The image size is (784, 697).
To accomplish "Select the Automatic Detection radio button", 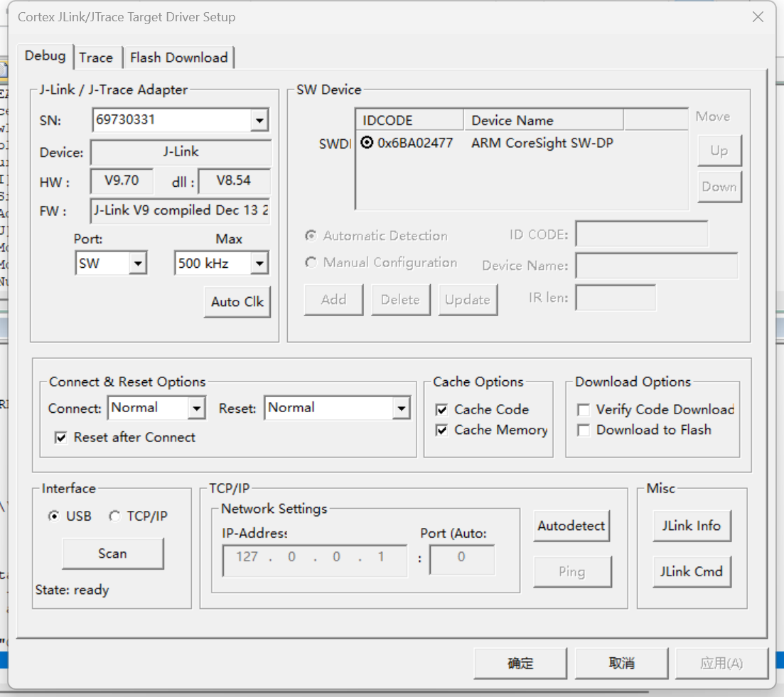I will click(311, 235).
